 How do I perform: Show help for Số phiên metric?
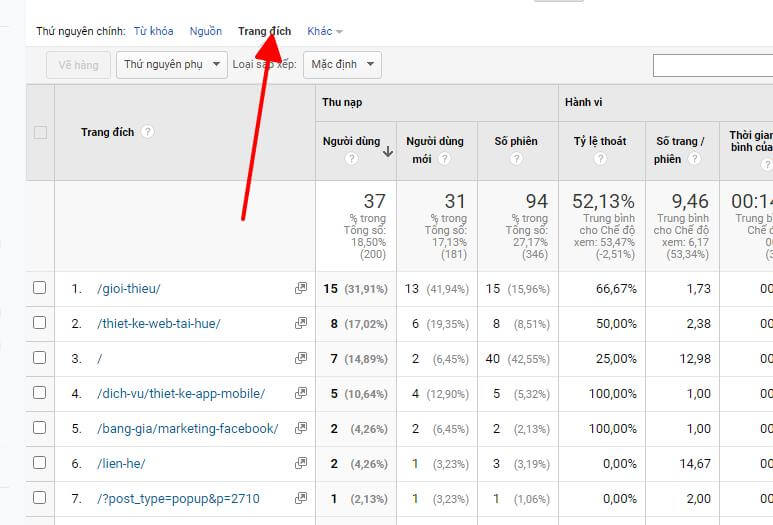point(516,159)
